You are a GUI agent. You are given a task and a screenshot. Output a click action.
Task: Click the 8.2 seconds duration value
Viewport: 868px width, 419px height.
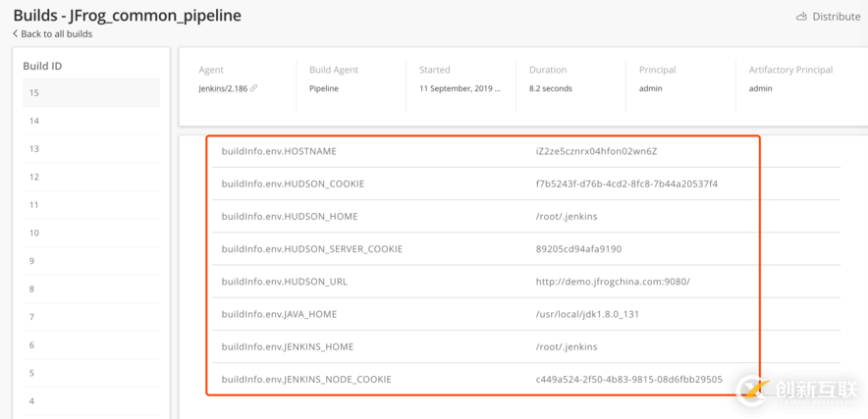(x=551, y=88)
